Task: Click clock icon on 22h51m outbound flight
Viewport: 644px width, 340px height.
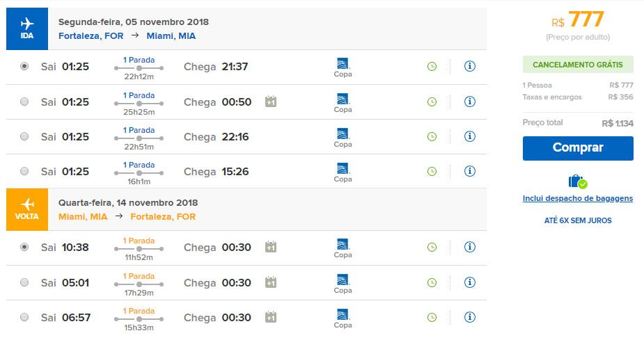Action: tap(432, 136)
